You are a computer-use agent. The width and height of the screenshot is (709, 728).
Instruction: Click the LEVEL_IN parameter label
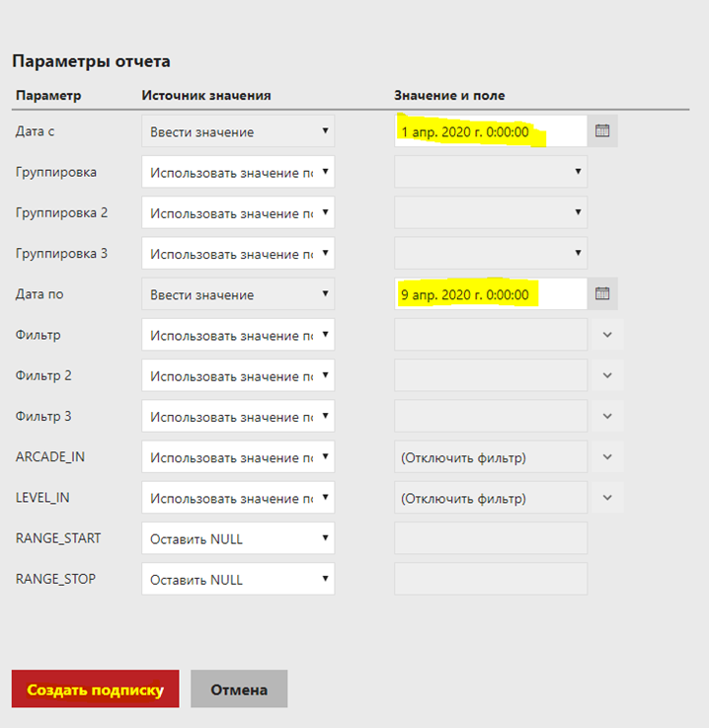pos(42,498)
